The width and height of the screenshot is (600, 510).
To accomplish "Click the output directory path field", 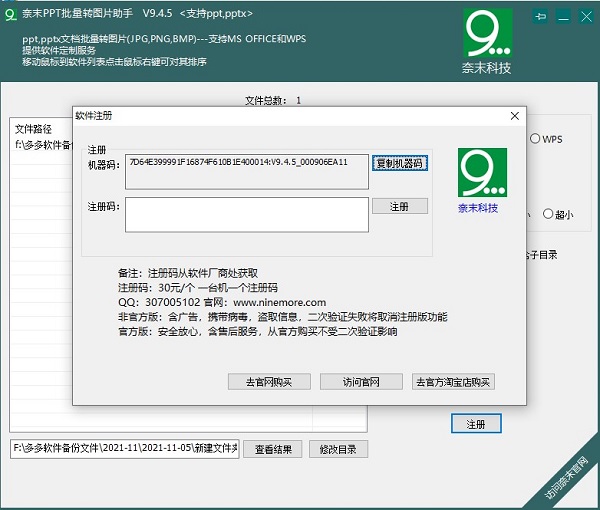I will (125, 449).
